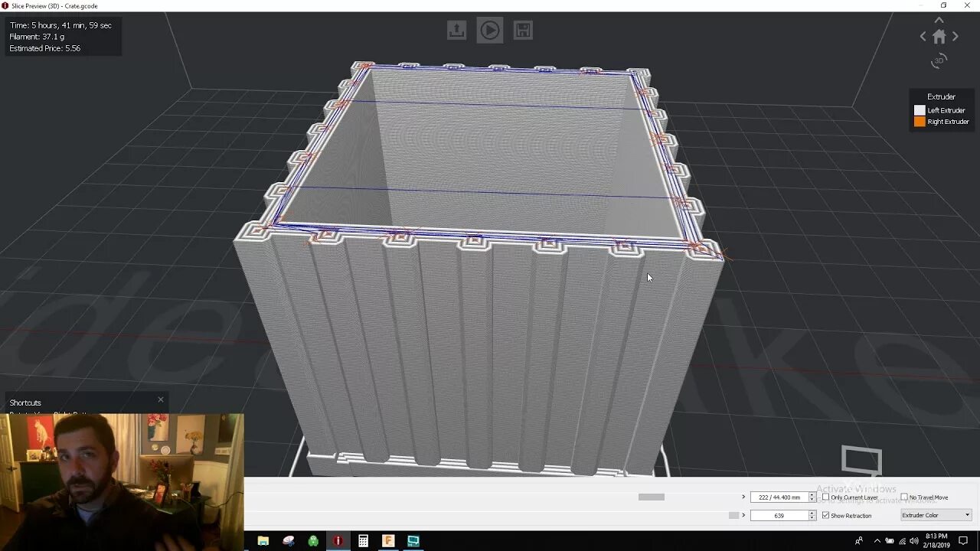
Task: Click the Estimated Price: 5.56 text
Action: [44, 48]
